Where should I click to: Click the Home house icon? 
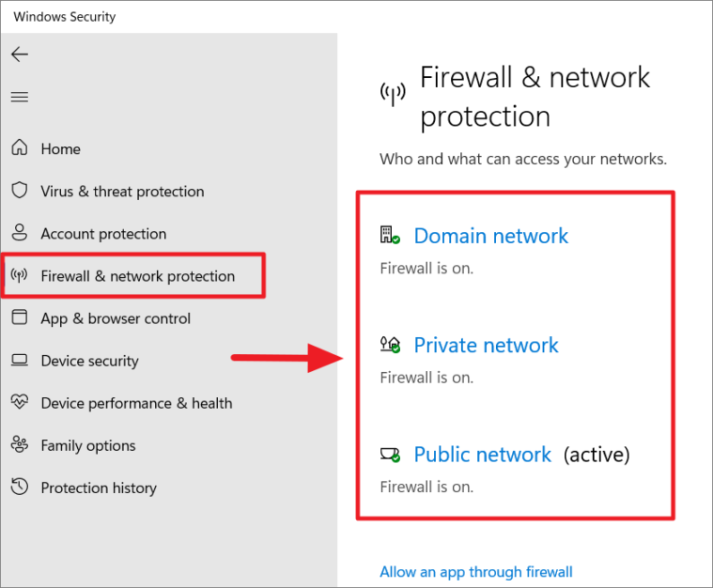tap(20, 147)
